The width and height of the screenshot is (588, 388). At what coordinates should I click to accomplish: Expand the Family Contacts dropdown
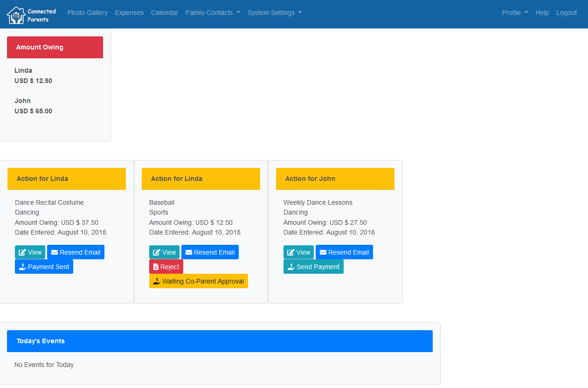tap(213, 13)
